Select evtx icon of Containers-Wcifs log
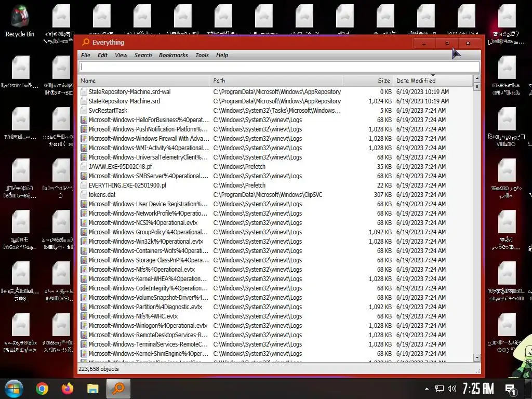 [x=84, y=251]
